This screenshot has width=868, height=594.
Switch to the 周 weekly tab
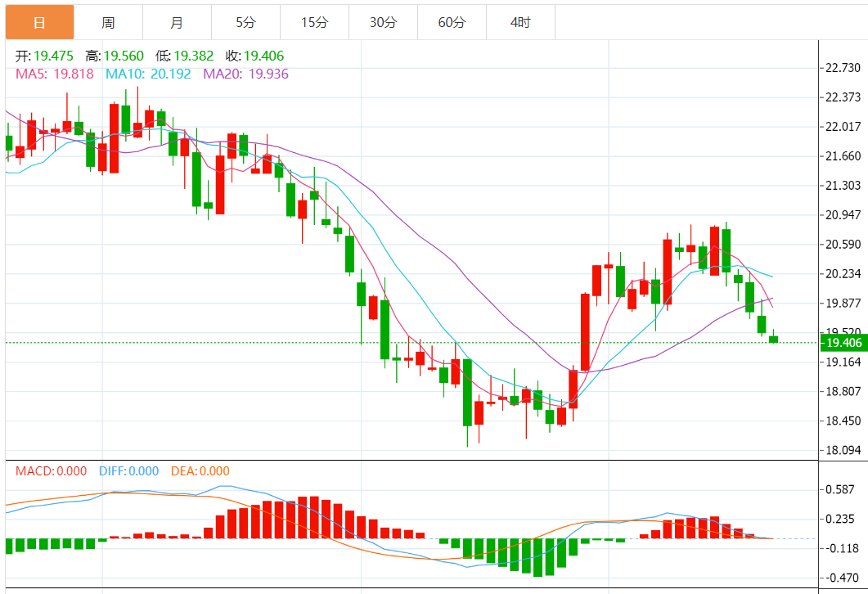pos(108,22)
